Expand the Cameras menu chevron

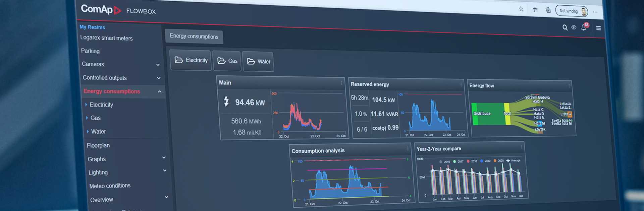tap(158, 65)
